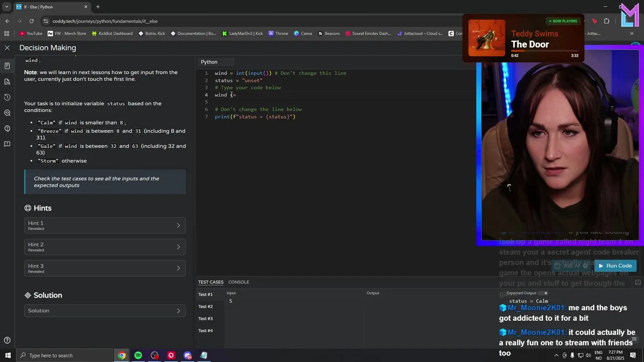Open the Discord icon in the taskbar
Image resolution: width=644 pixels, height=362 pixels.
(x=188, y=355)
